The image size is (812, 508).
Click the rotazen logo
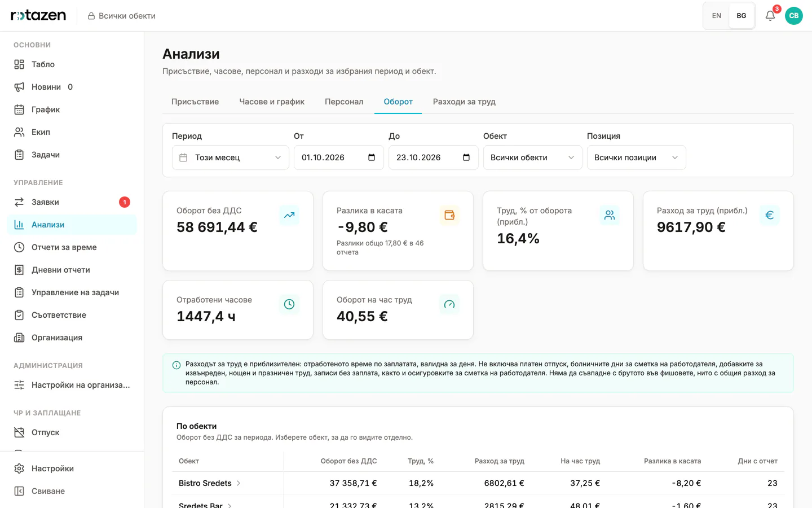38,15
